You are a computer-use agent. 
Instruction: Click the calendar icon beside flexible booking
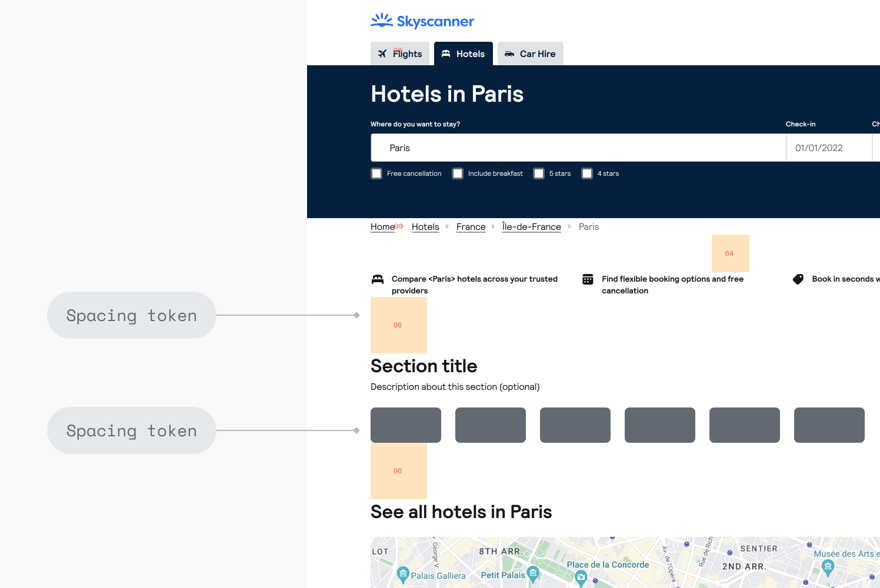tap(588, 279)
